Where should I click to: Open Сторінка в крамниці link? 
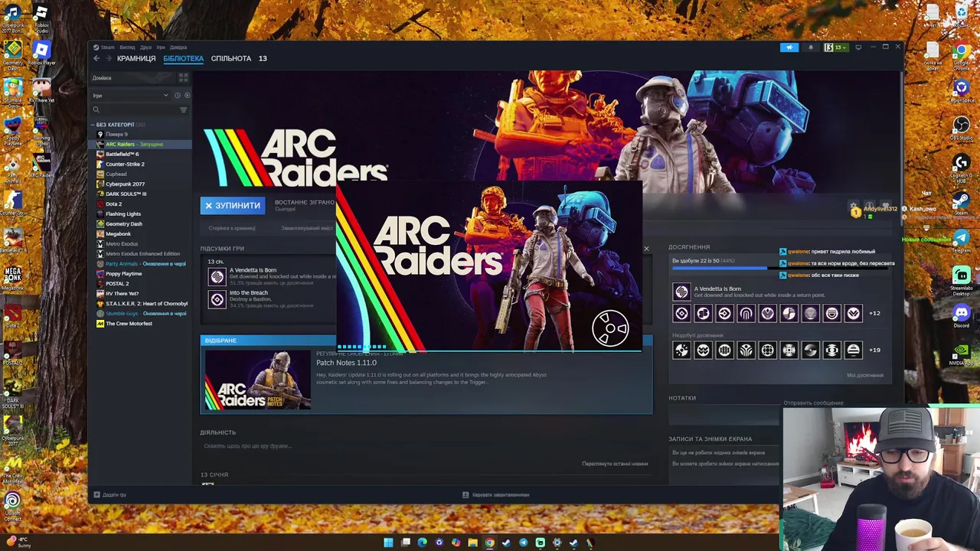[232, 228]
